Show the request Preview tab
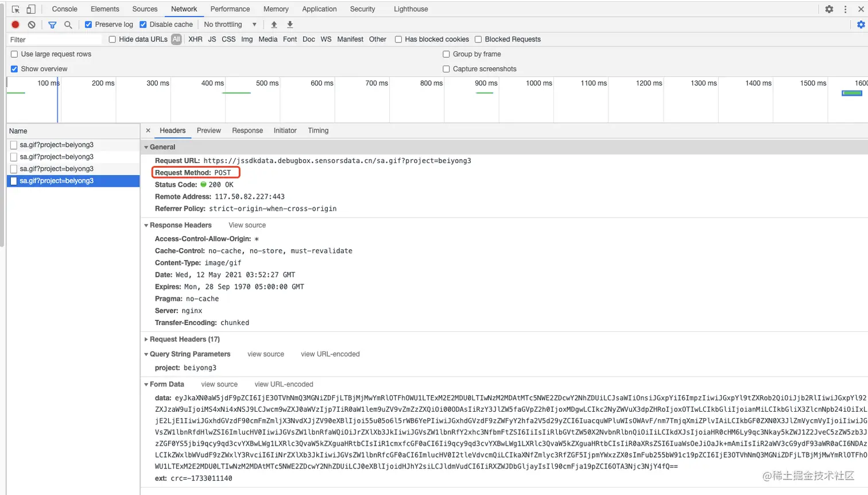This screenshot has height=495, width=868. point(209,130)
